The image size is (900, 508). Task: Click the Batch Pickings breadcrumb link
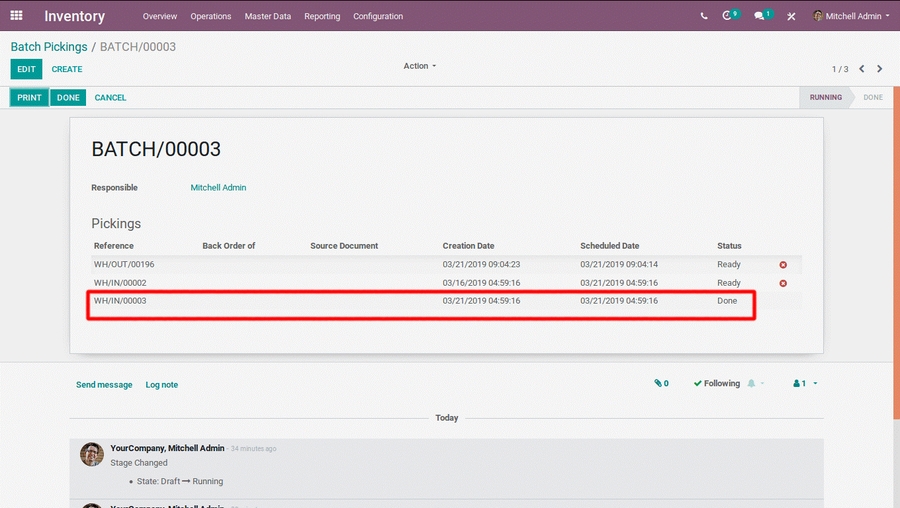pos(49,47)
